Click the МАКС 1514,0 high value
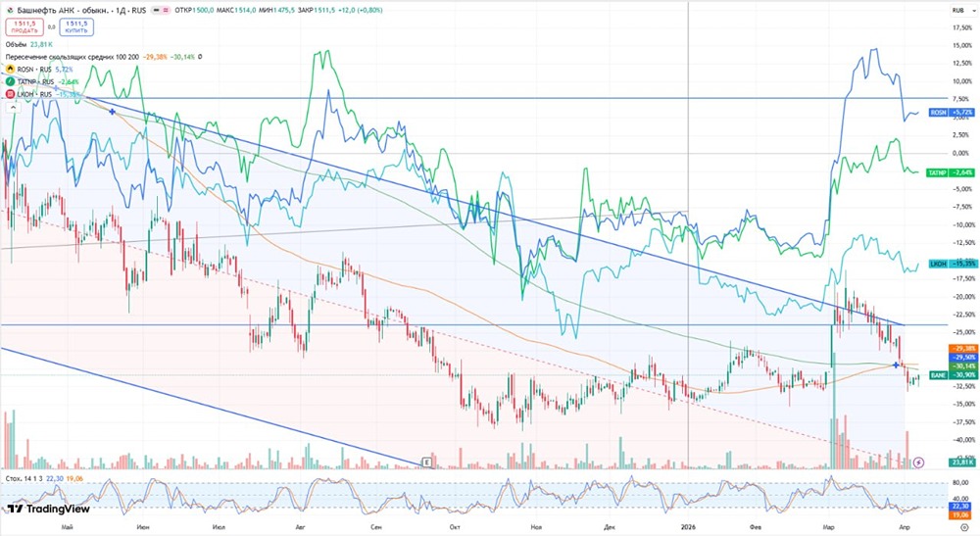 [x=236, y=11]
